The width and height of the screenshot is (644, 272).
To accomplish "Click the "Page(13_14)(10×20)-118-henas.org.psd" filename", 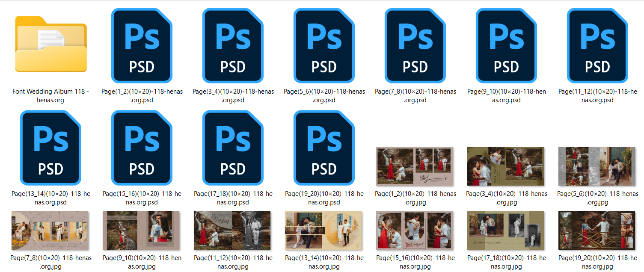I will [51, 198].
